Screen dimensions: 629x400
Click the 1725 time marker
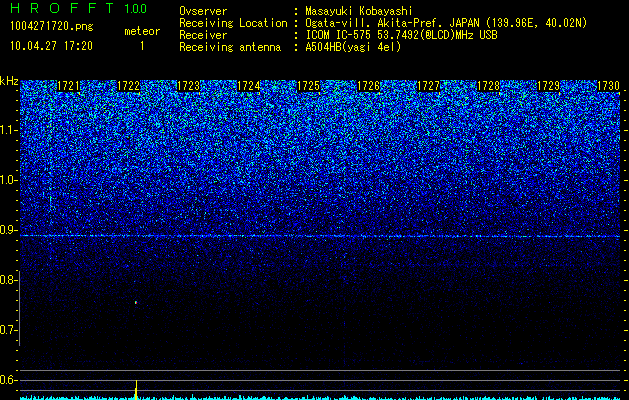[x=308, y=86]
